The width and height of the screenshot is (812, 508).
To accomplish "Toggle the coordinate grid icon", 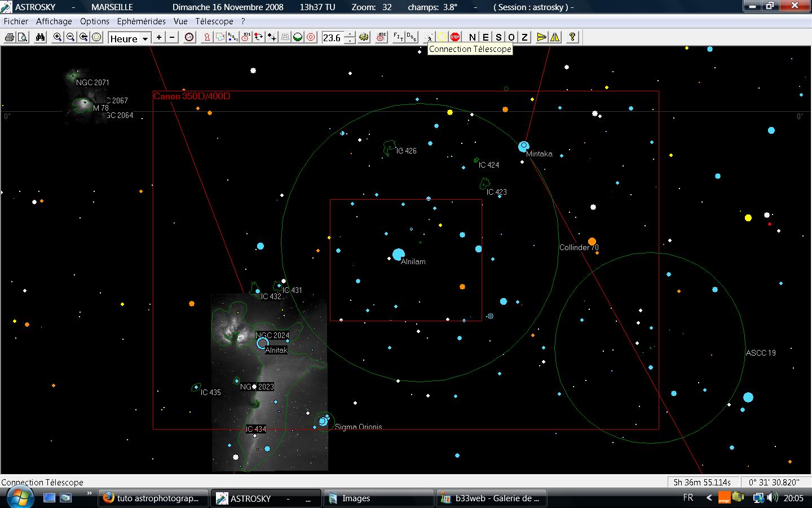I will [x=285, y=37].
